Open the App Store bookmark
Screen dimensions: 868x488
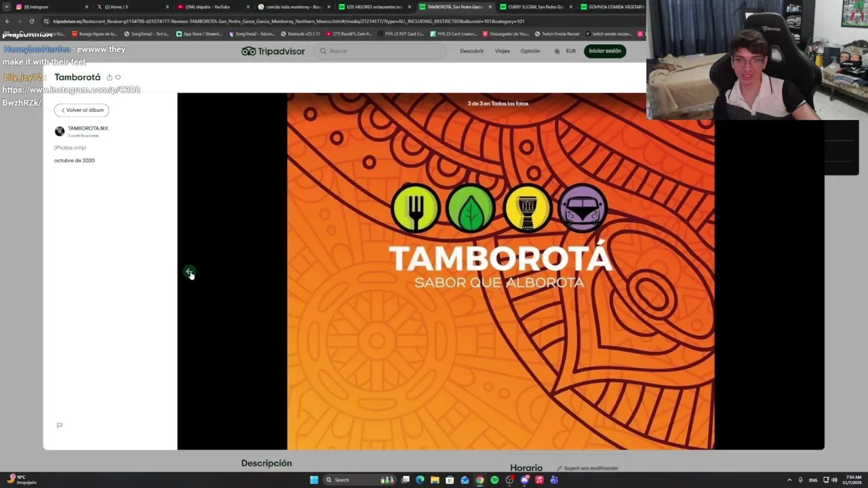click(200, 33)
